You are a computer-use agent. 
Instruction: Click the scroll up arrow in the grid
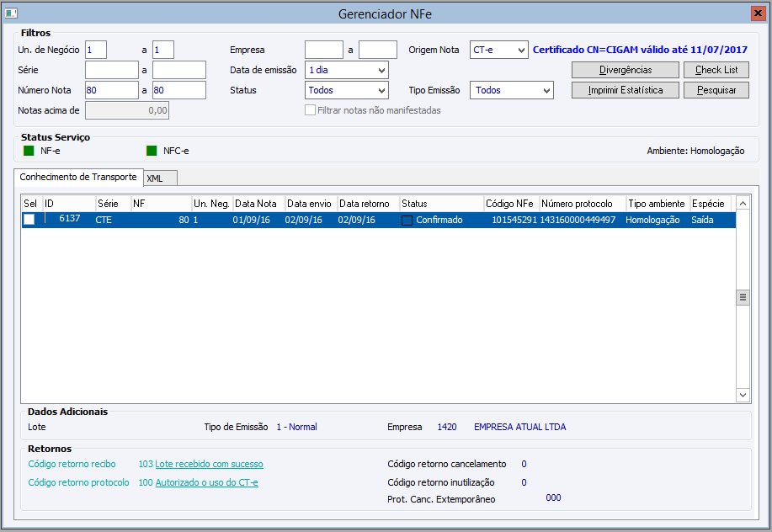743,203
